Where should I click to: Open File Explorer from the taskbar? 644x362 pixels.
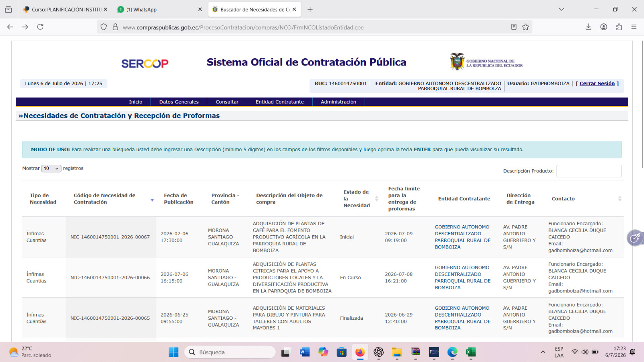click(x=397, y=352)
